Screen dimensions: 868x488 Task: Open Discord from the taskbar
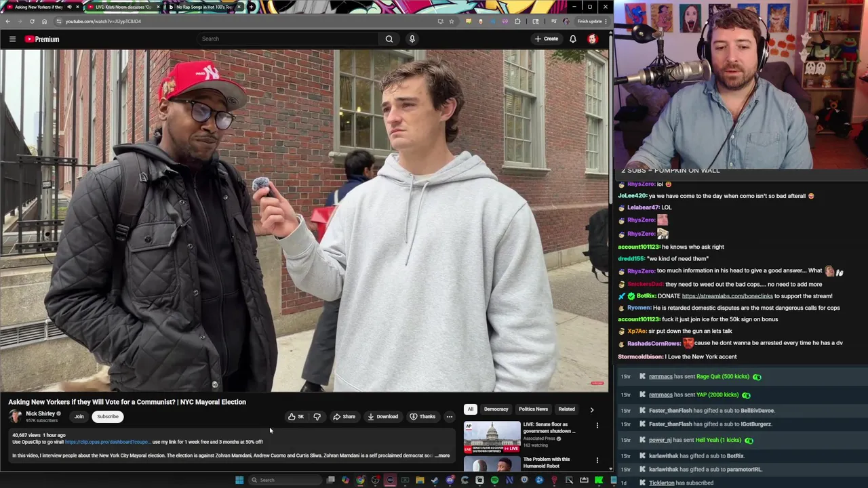pyautogui.click(x=450, y=480)
